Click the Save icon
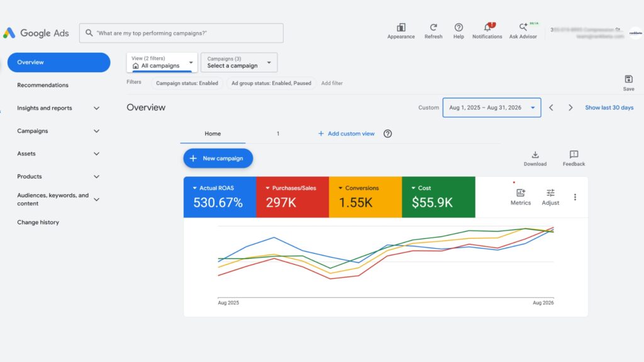Screen dimensions: 644x362 click(x=628, y=79)
